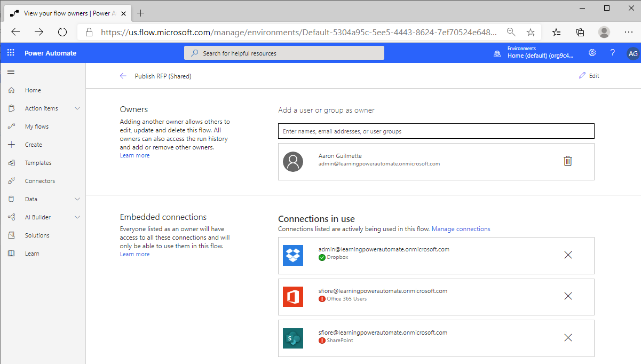The image size is (641, 364).
Task: Select Connectors in the left navigation
Action: tap(40, 181)
